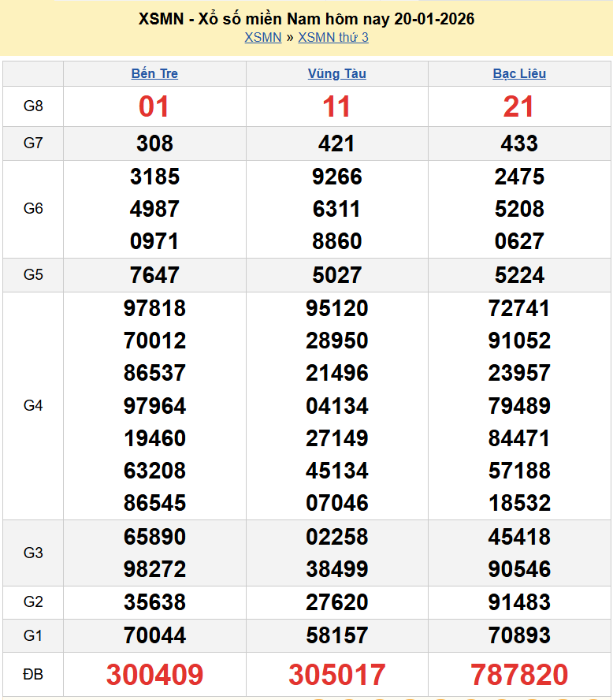Select the G4 row label
Image resolution: width=613 pixels, height=700 pixels.
pos(33,405)
